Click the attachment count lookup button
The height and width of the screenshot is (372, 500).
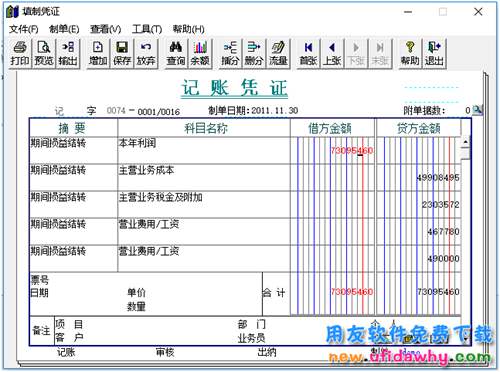477,110
